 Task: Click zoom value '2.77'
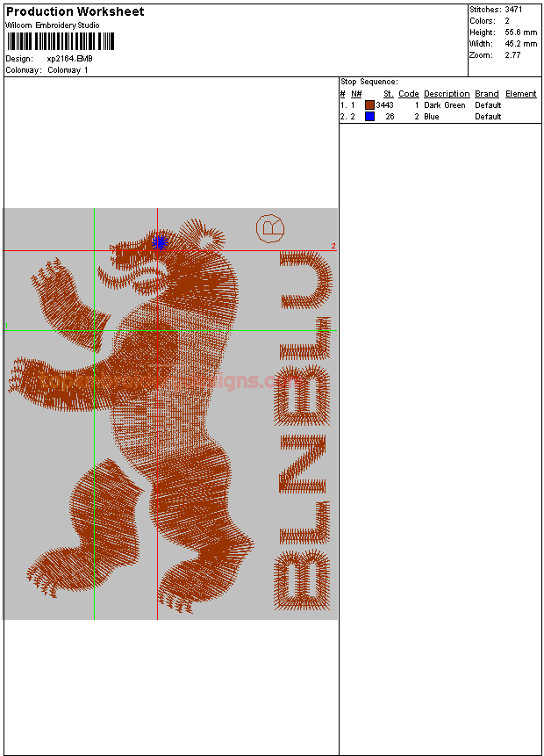tap(512, 55)
